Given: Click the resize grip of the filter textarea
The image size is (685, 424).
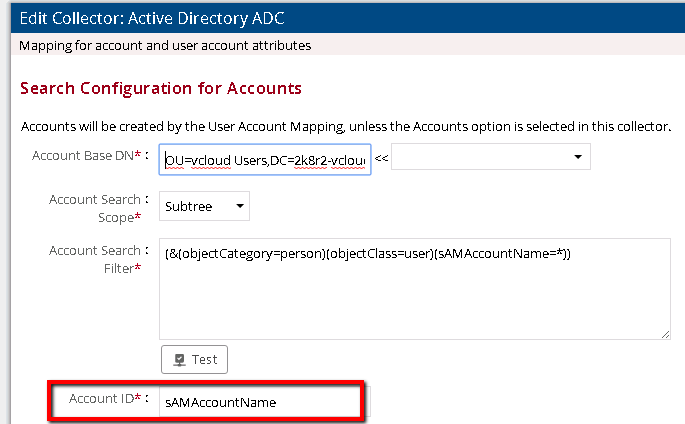Looking at the screenshot, I should 665,334.
